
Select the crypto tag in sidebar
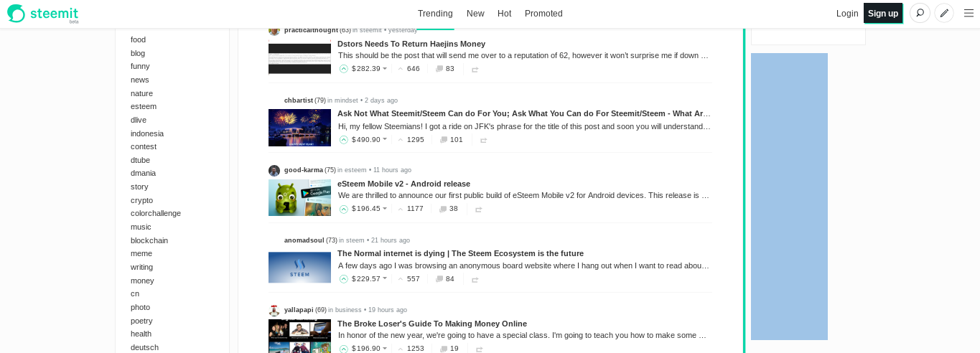coord(141,200)
